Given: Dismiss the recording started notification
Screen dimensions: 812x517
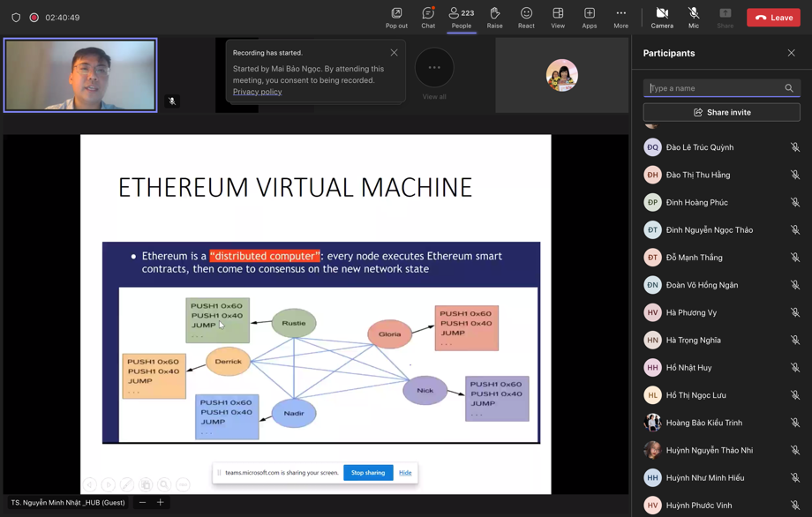Looking at the screenshot, I should tap(395, 53).
